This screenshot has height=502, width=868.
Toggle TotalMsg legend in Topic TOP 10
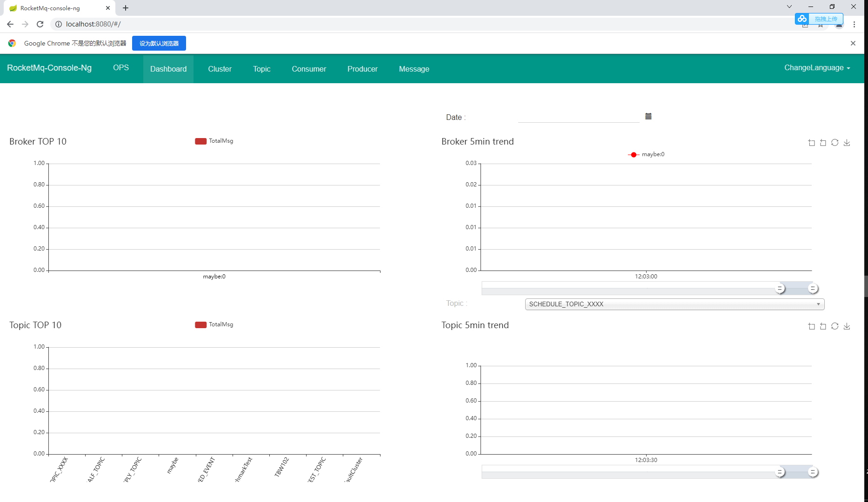coord(214,324)
